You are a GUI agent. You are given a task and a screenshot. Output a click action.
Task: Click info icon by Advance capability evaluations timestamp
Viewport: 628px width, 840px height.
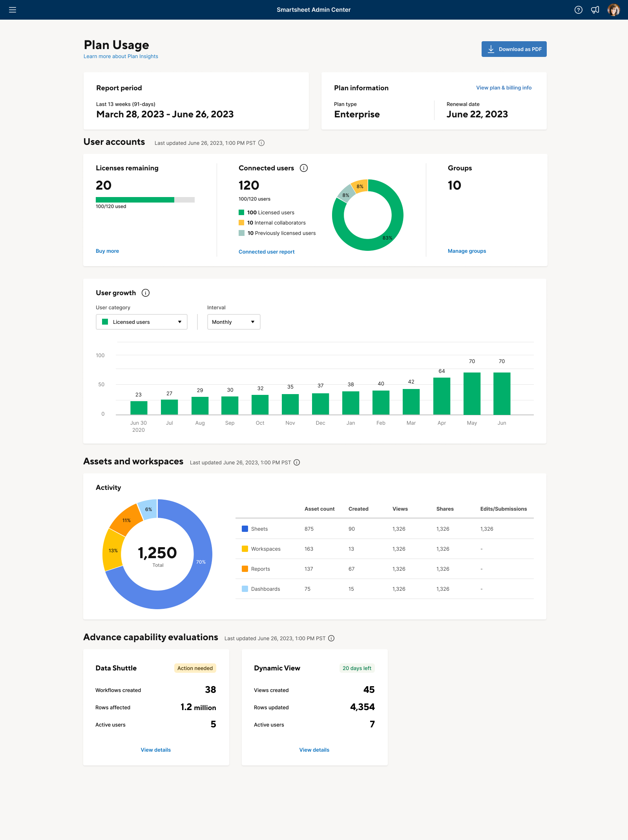point(331,638)
